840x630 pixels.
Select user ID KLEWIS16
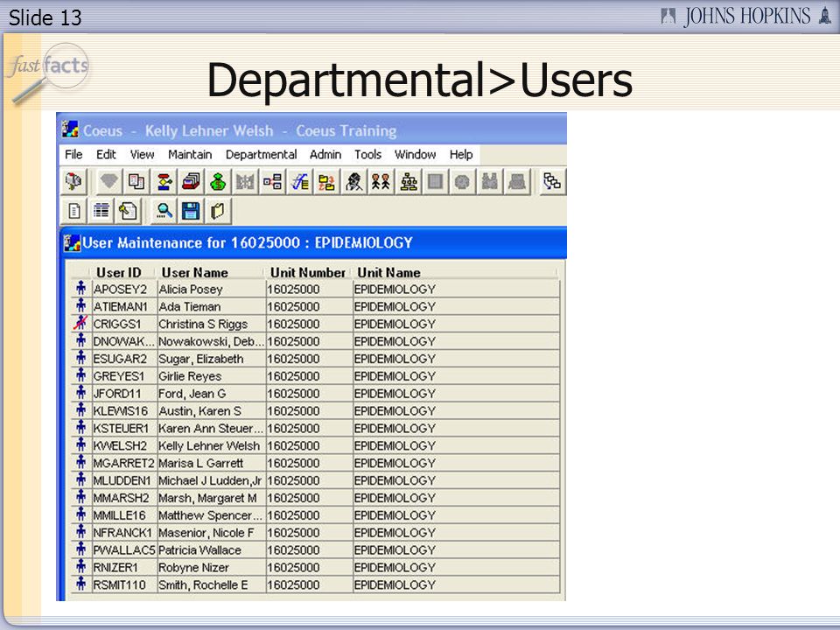[121, 411]
